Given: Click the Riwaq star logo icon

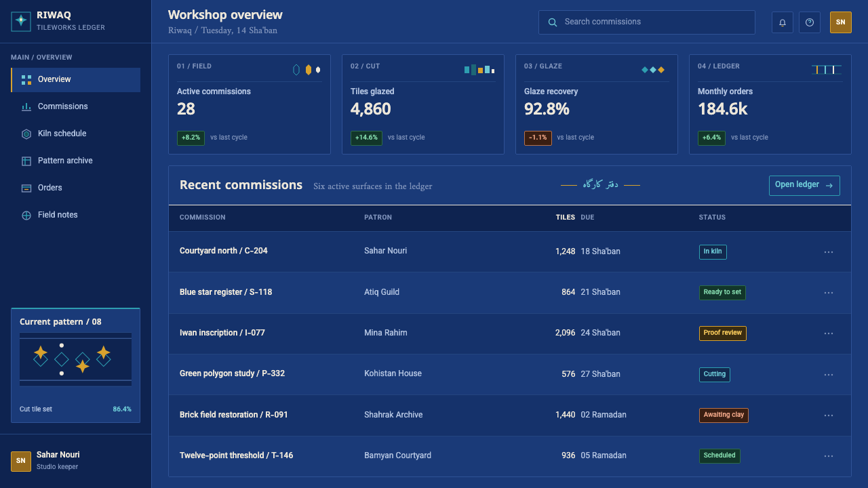Looking at the screenshot, I should coord(21,22).
